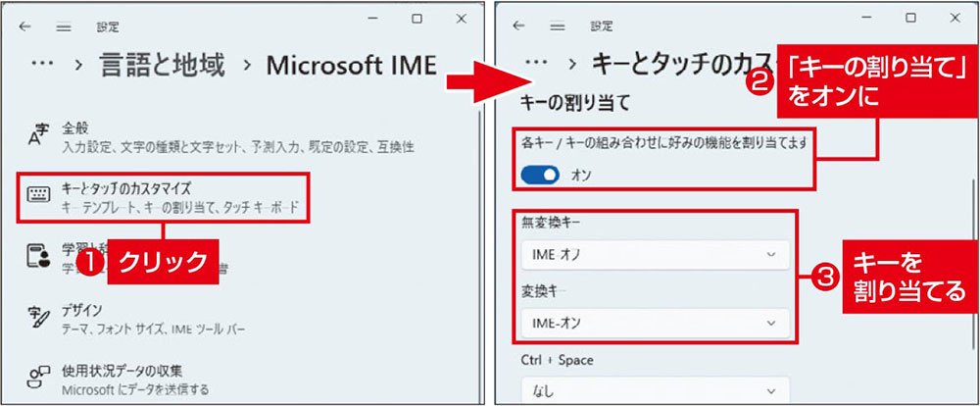This screenshot has width=980, height=406.
Task: Select Microsoft にデータを送信する text
Action: 135,389
